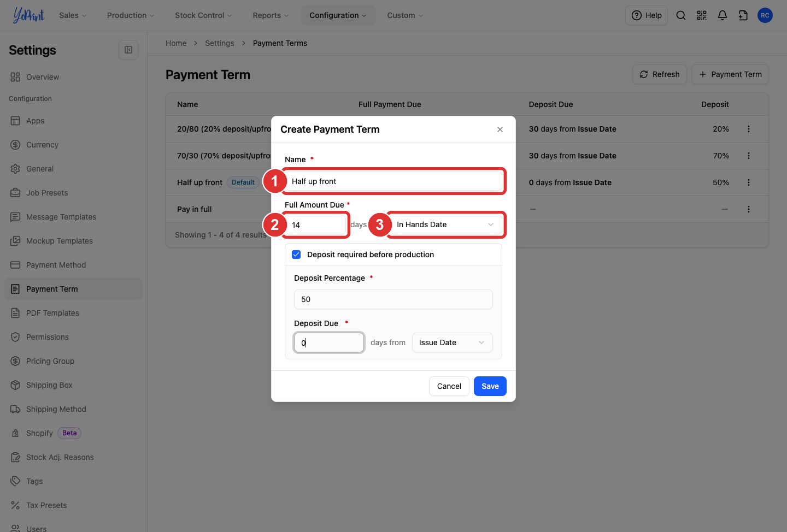Open row menu for Pay in full
This screenshot has height=532, width=787.
click(x=749, y=209)
